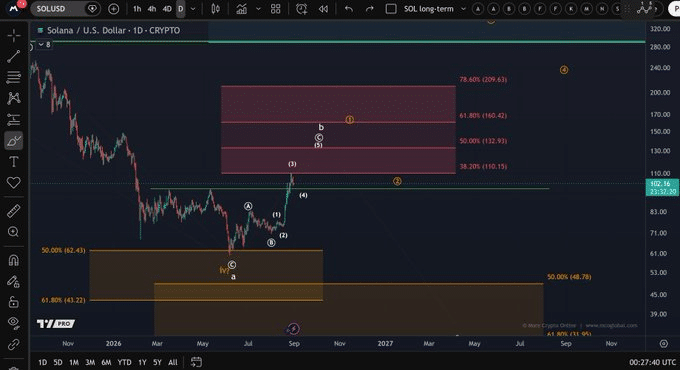Select the 50.00% (48.78) retracement label
The height and width of the screenshot is (370, 680).
click(x=569, y=277)
